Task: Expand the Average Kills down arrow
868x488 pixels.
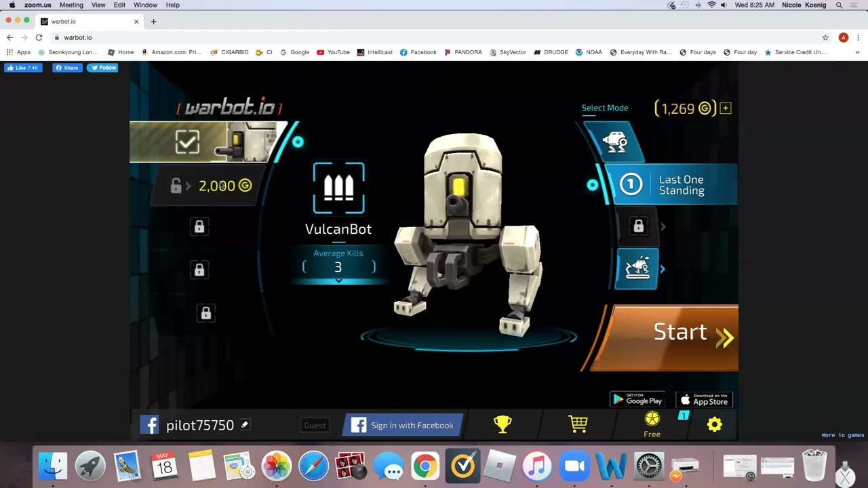Action: pos(338,281)
